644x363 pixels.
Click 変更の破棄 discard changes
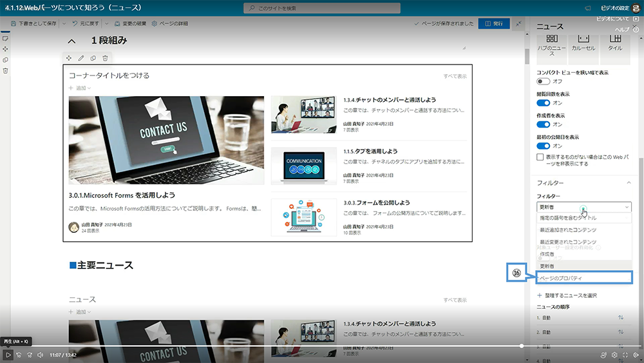coord(130,23)
